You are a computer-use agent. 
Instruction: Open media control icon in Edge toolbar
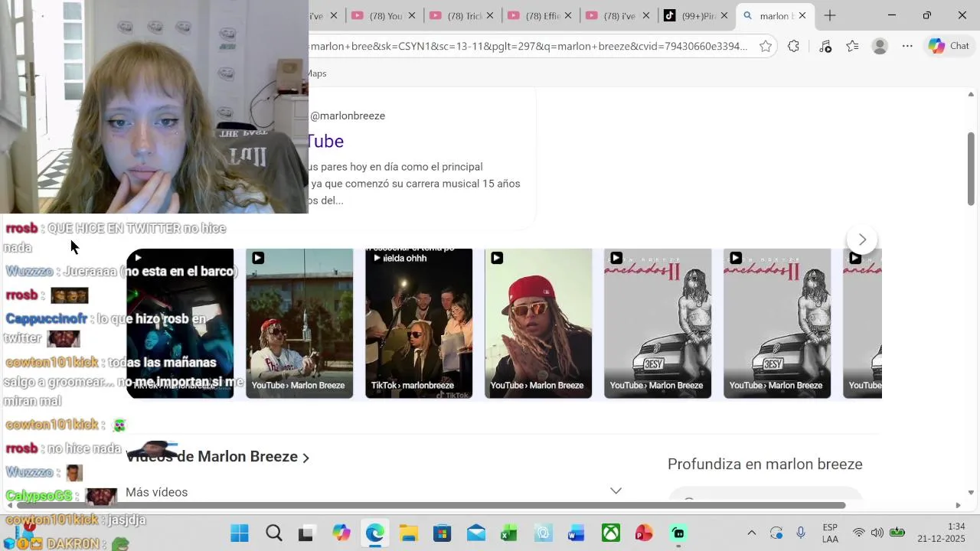[825, 46]
